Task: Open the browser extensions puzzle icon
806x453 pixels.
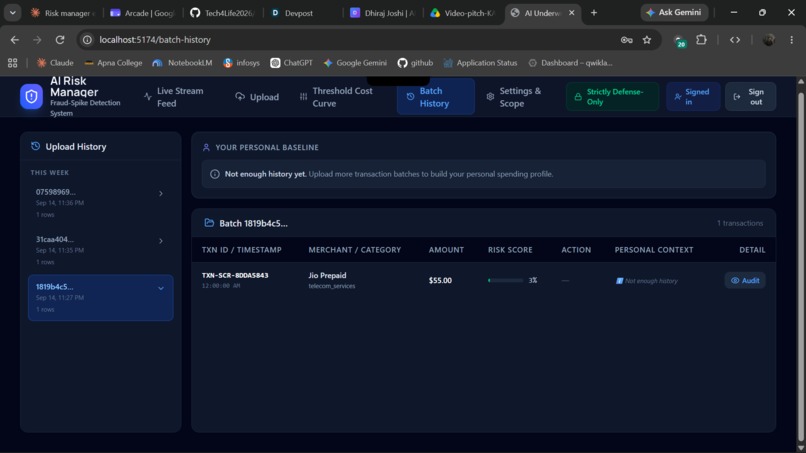Action: click(701, 40)
